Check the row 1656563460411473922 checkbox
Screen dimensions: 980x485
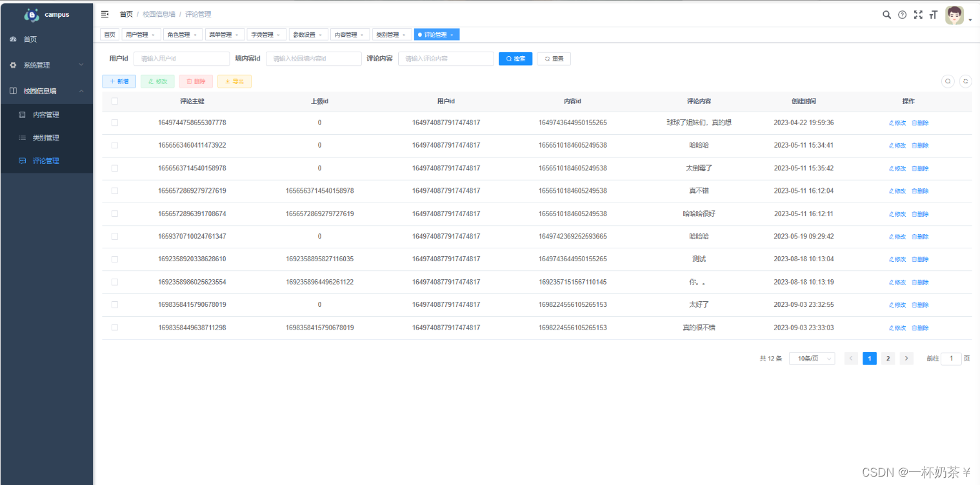tap(115, 145)
